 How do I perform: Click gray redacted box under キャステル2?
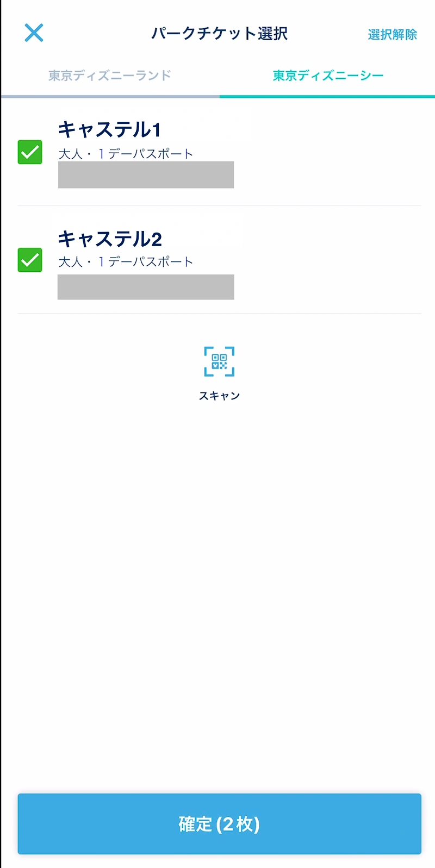[x=146, y=287]
